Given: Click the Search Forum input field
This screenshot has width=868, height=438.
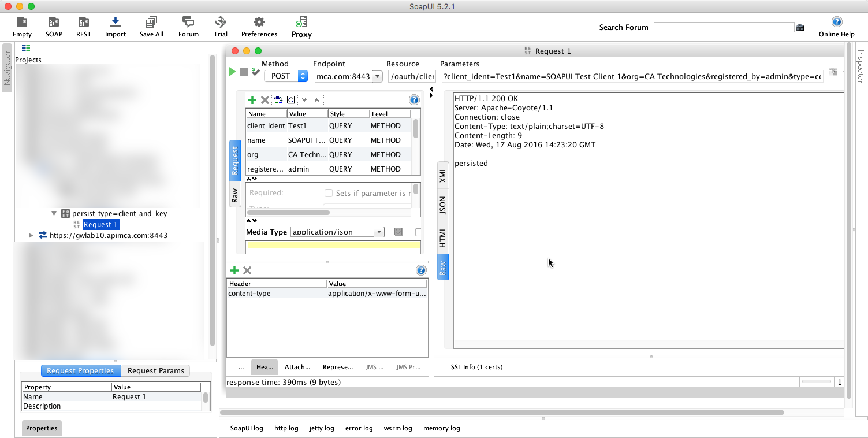Looking at the screenshot, I should tap(724, 27).
